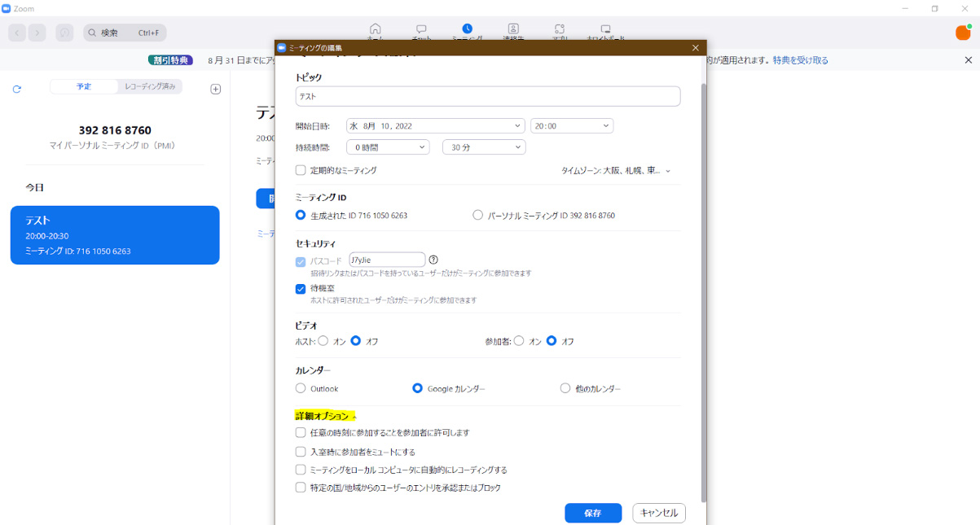
Task: Open the Home tab icon
Action: pyautogui.click(x=375, y=29)
